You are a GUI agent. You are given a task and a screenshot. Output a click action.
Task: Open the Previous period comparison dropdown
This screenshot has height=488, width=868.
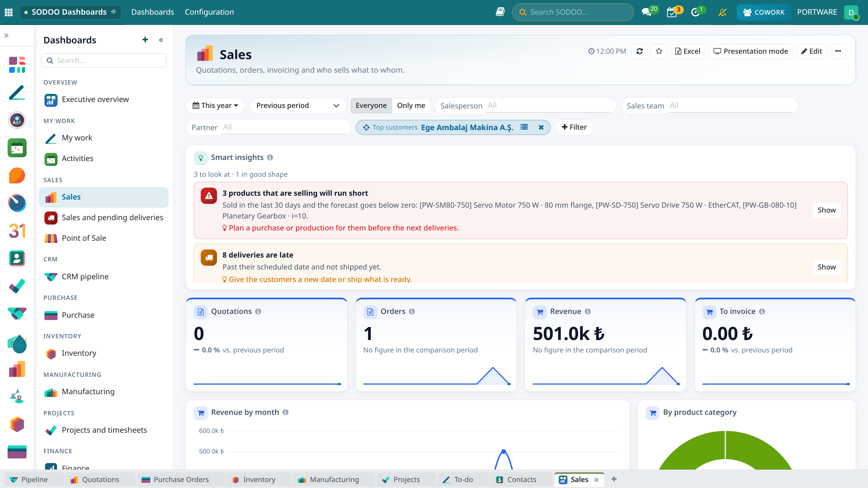(298, 105)
